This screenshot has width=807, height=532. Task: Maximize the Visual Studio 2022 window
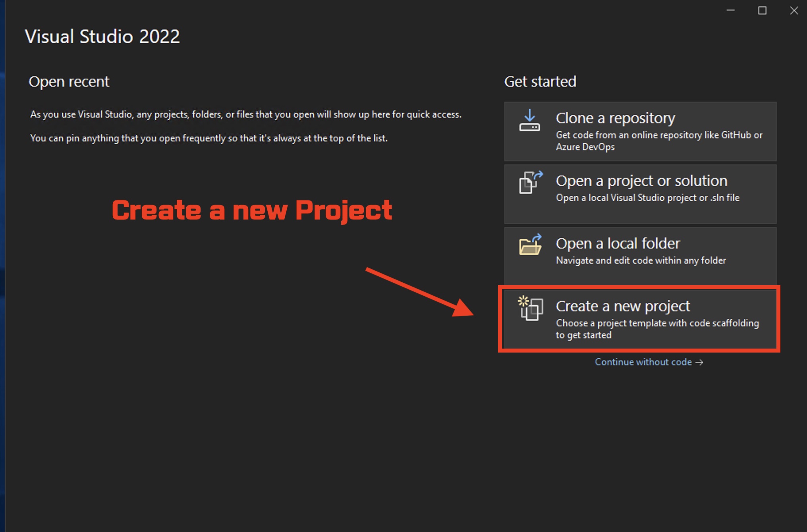tap(762, 11)
